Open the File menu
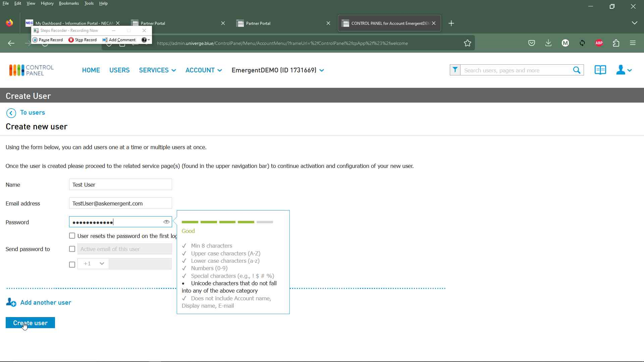The height and width of the screenshot is (362, 644). point(6,3)
